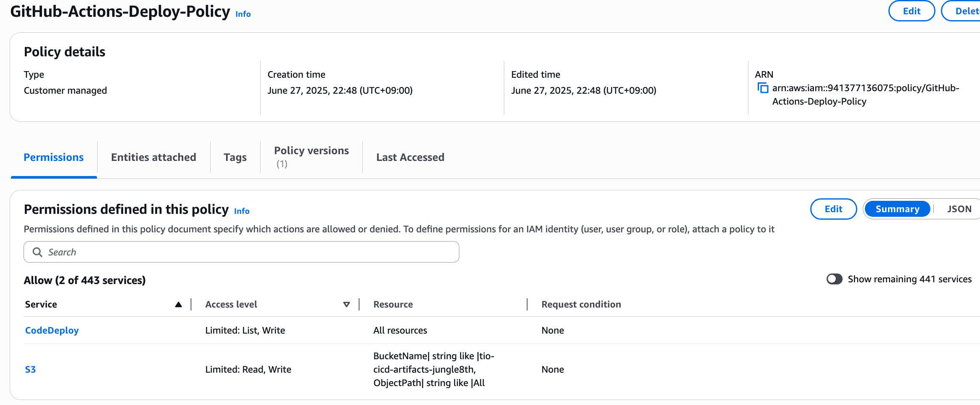Click the Access level sort arrow
The width and height of the screenshot is (980, 405).
346,305
